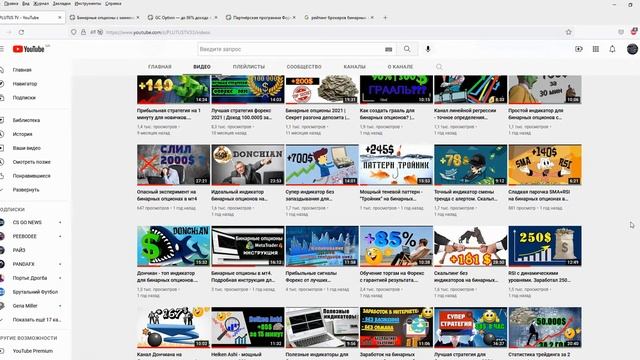
Task: Click the search magnifier button
Action: pos(407,49)
